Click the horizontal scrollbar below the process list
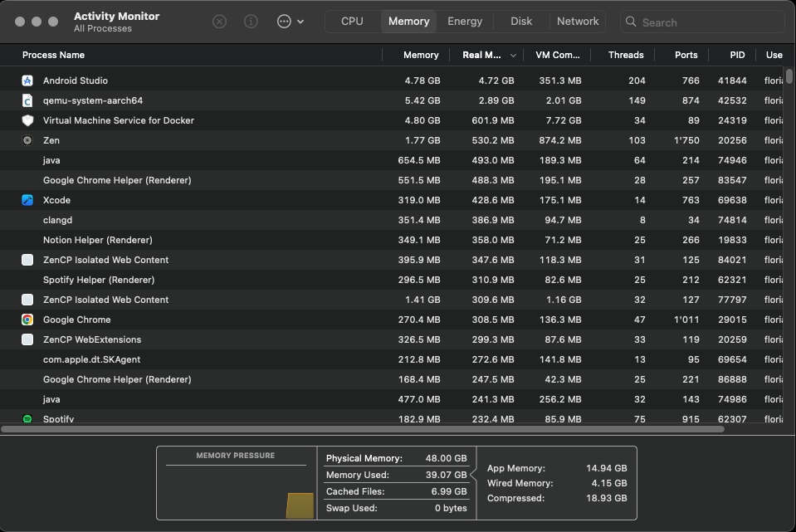 (x=363, y=429)
